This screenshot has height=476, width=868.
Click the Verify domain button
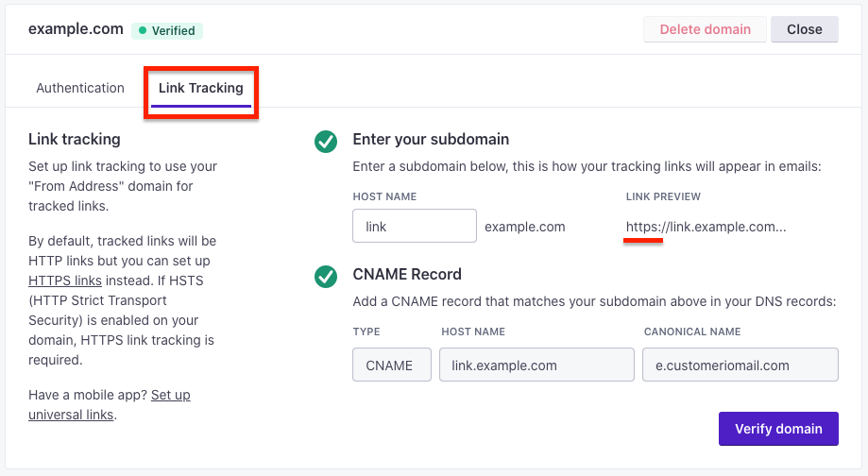778,429
